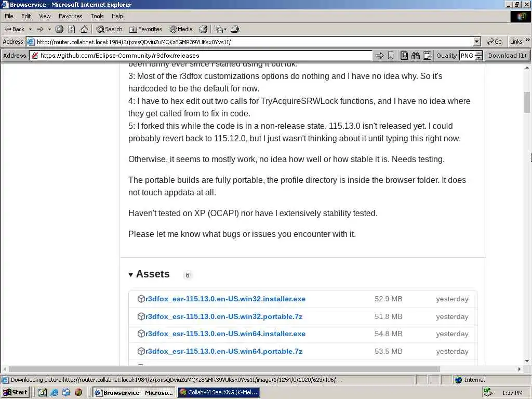Launch Internet Explorer from quick launch
This screenshot has width=532, height=399.
54,392
